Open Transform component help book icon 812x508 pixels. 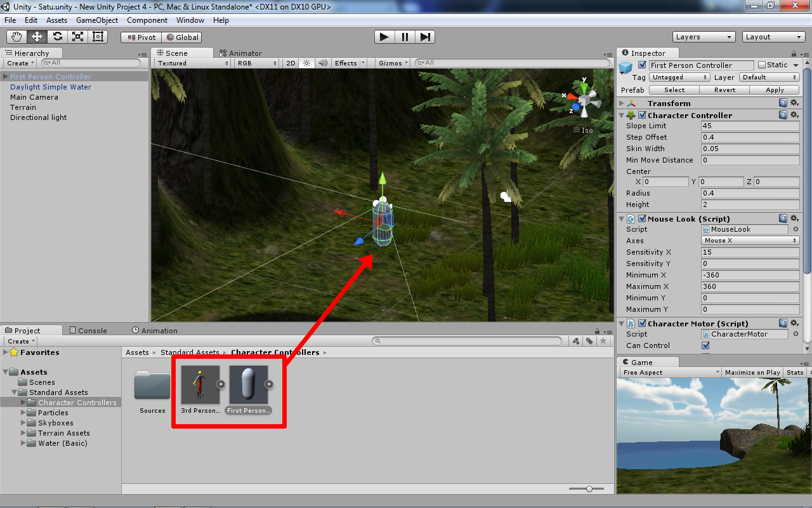click(x=783, y=103)
